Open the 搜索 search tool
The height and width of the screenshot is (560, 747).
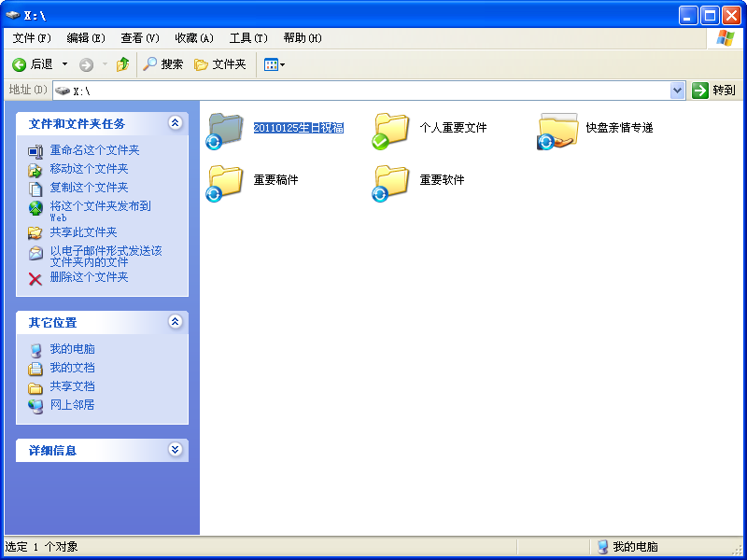pos(162,64)
